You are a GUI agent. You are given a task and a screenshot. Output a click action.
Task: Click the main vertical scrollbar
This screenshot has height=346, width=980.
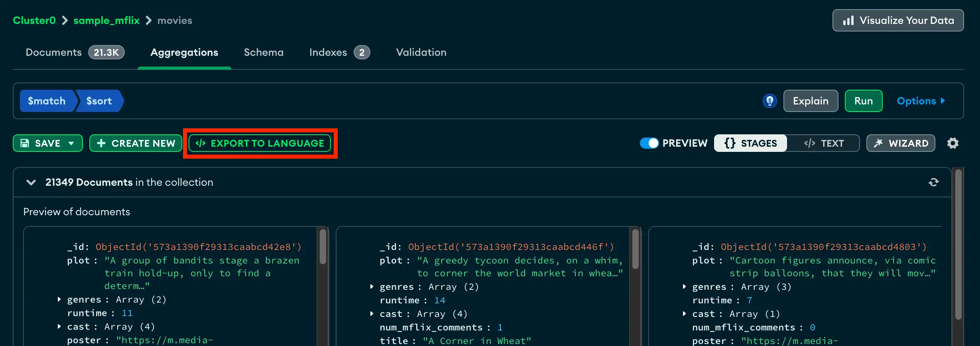[958, 243]
